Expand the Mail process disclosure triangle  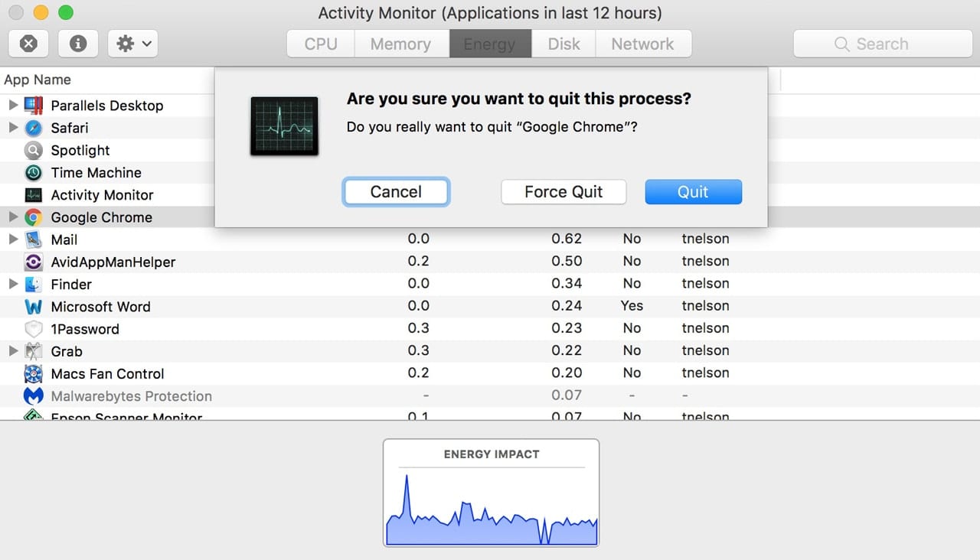[13, 239]
